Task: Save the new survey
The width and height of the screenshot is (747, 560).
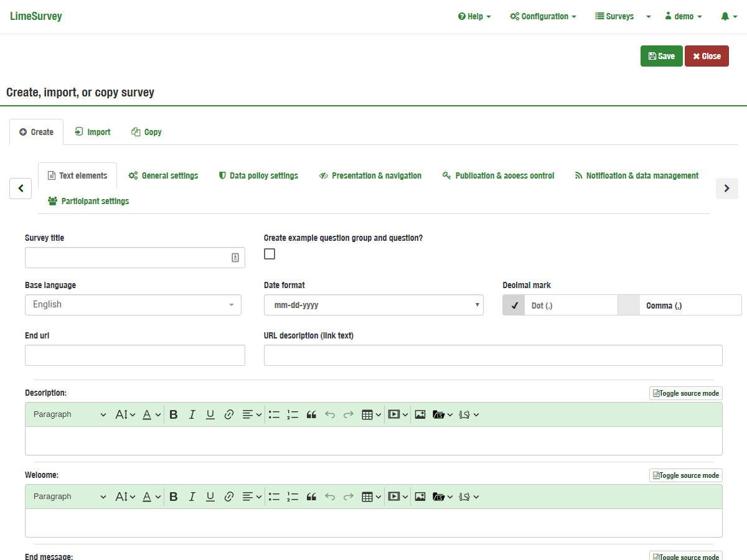Action: [661, 56]
